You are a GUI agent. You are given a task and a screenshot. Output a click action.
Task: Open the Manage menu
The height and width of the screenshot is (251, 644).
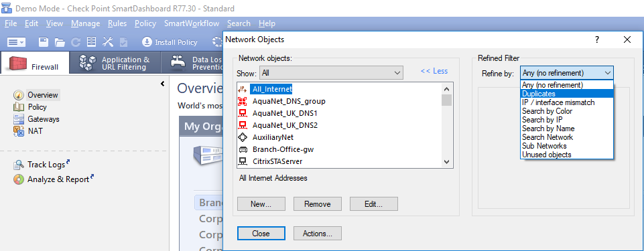[x=85, y=23]
